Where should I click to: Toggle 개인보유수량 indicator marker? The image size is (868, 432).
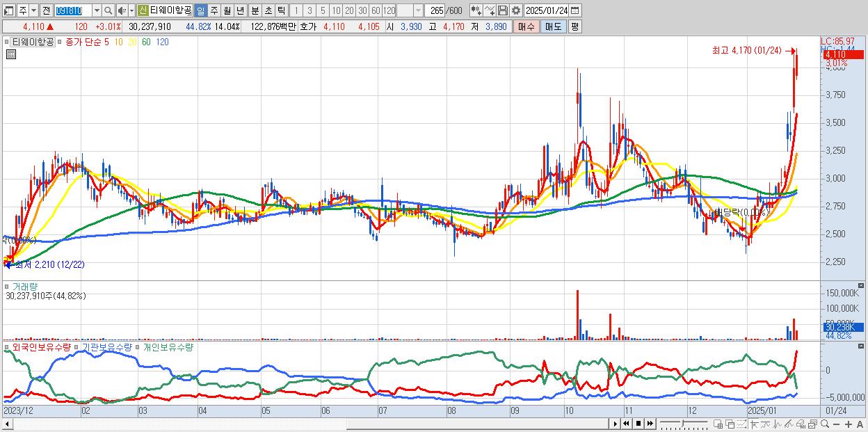pyautogui.click(x=138, y=346)
